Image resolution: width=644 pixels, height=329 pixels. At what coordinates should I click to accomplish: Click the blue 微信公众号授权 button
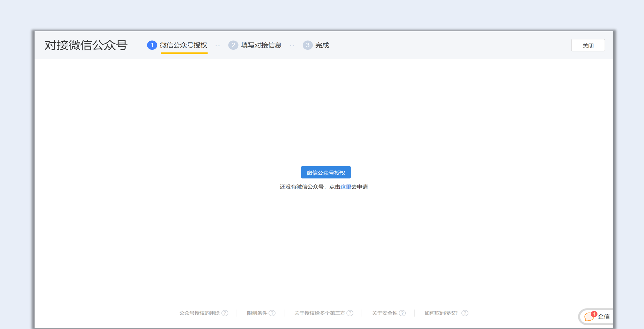(x=326, y=172)
